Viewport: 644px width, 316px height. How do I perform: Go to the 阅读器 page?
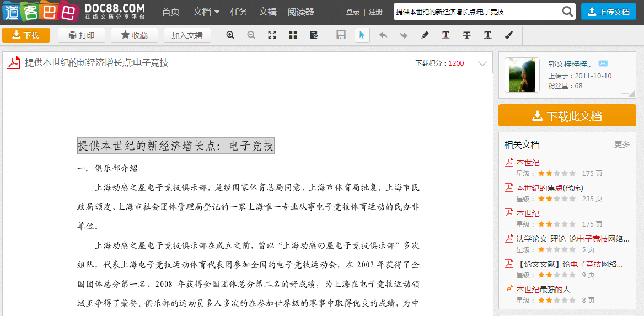[300, 12]
